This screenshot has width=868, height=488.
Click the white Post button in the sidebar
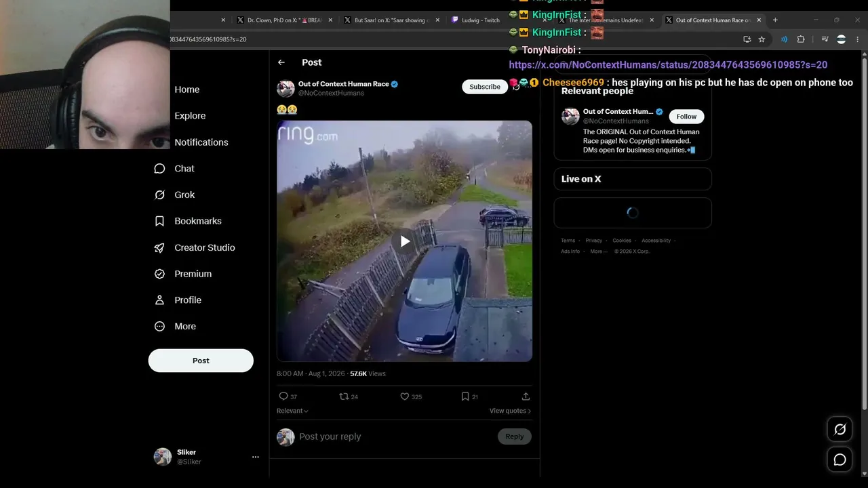(x=201, y=361)
